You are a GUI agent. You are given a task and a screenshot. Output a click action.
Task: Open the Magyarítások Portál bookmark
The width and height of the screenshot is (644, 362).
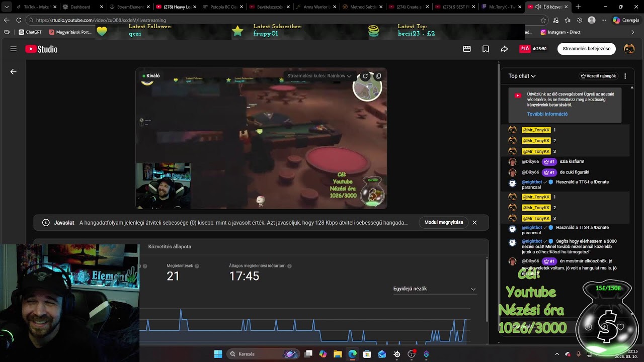tap(70, 32)
